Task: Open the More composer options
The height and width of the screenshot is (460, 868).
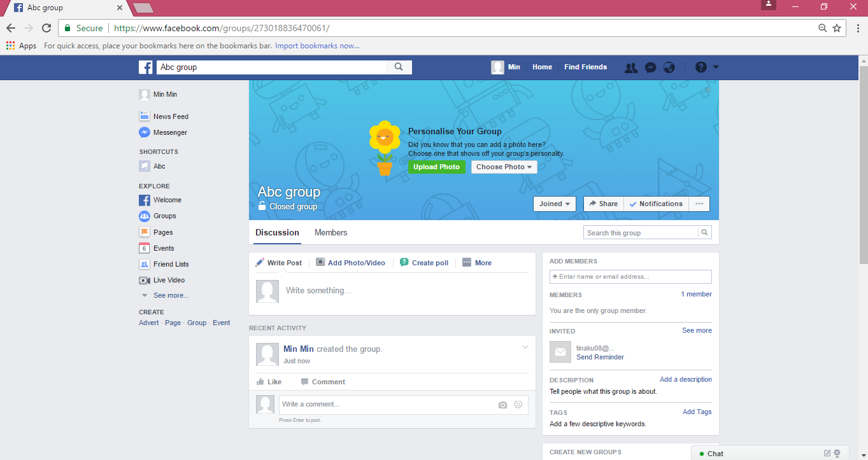Action: point(477,263)
